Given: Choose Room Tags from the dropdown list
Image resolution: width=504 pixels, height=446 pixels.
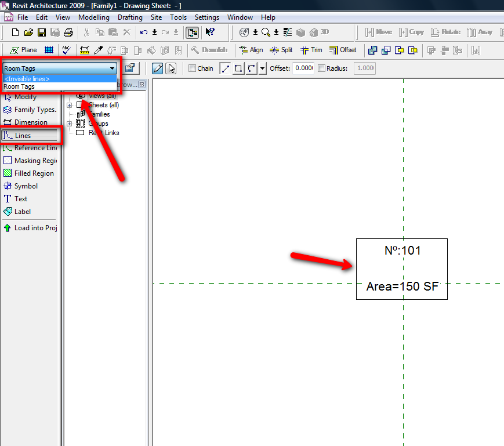Looking at the screenshot, I should 60,86.
